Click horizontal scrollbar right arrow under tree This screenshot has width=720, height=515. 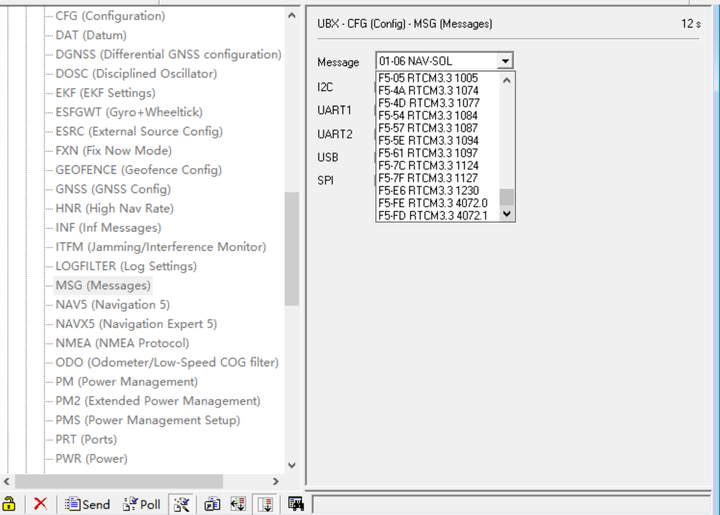pos(276,481)
